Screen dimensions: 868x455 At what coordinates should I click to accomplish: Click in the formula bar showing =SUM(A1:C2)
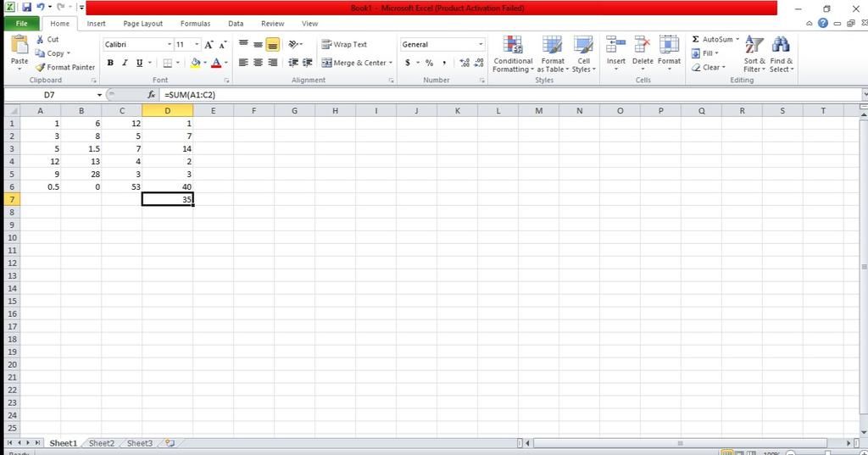[509, 95]
